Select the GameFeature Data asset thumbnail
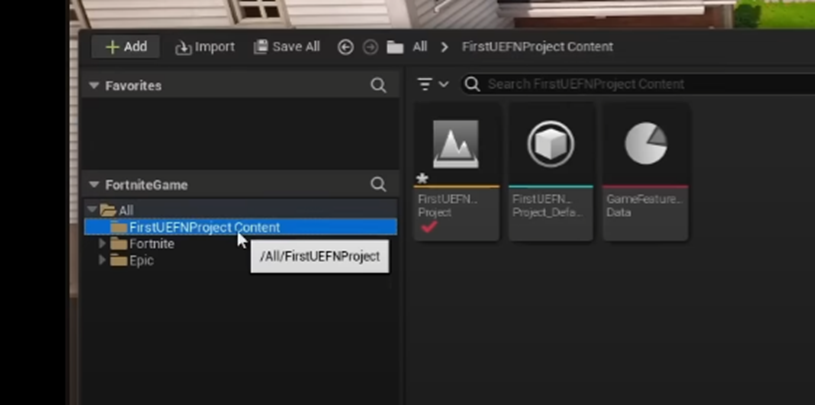Viewport: 815px width, 405px height. click(x=646, y=145)
